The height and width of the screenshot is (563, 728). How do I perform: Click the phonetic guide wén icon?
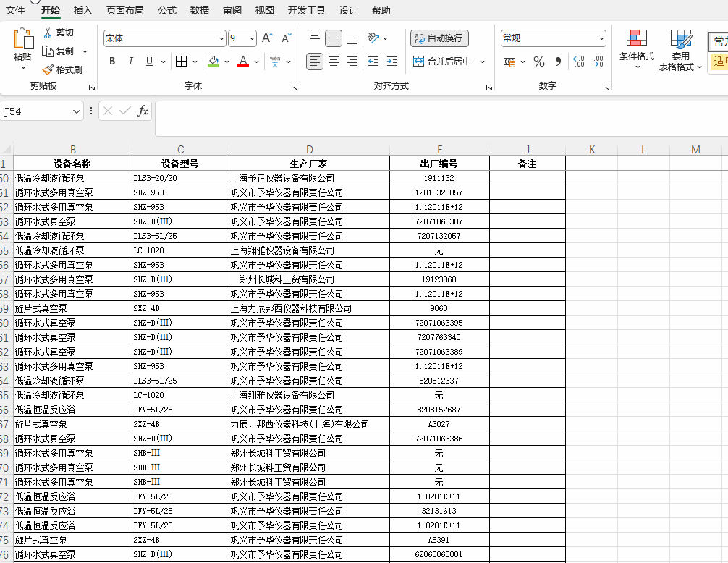point(275,62)
